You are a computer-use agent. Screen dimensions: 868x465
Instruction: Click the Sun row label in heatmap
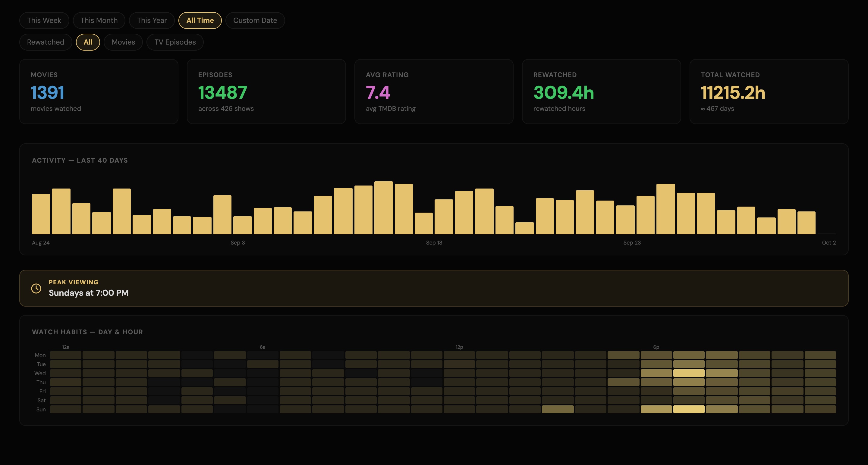point(41,410)
